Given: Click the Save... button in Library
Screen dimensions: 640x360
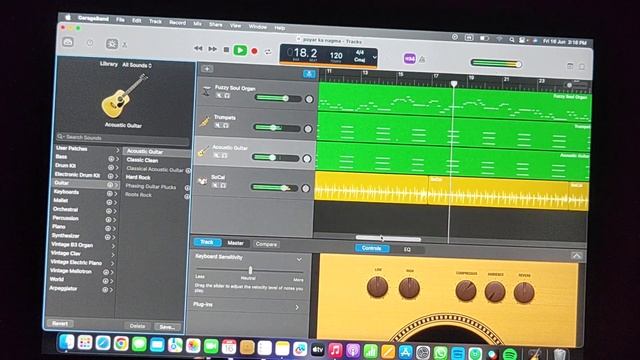Looking at the screenshot, I should [167, 327].
